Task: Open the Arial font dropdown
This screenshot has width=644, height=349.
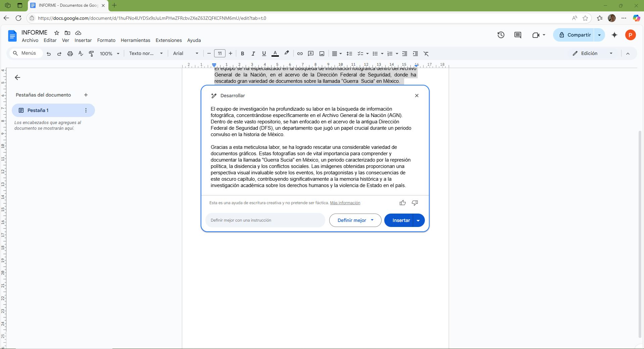Action: tap(186, 54)
